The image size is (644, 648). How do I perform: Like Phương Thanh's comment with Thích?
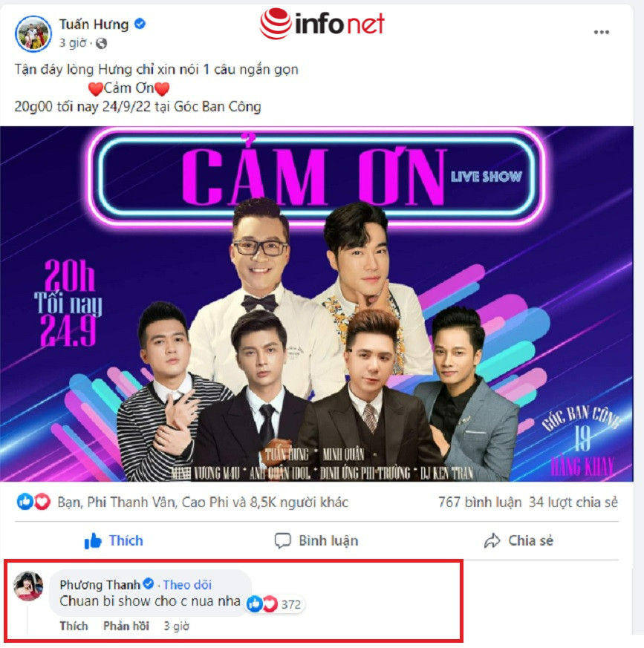[74, 626]
